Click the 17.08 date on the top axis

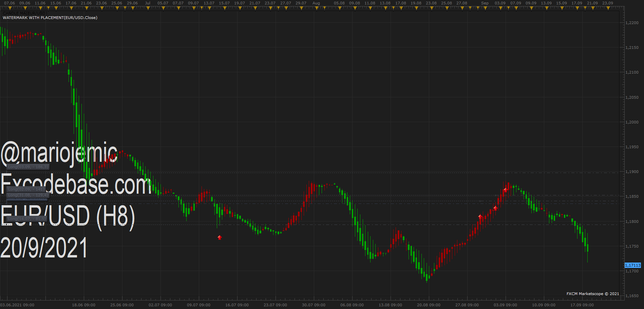click(x=401, y=3)
